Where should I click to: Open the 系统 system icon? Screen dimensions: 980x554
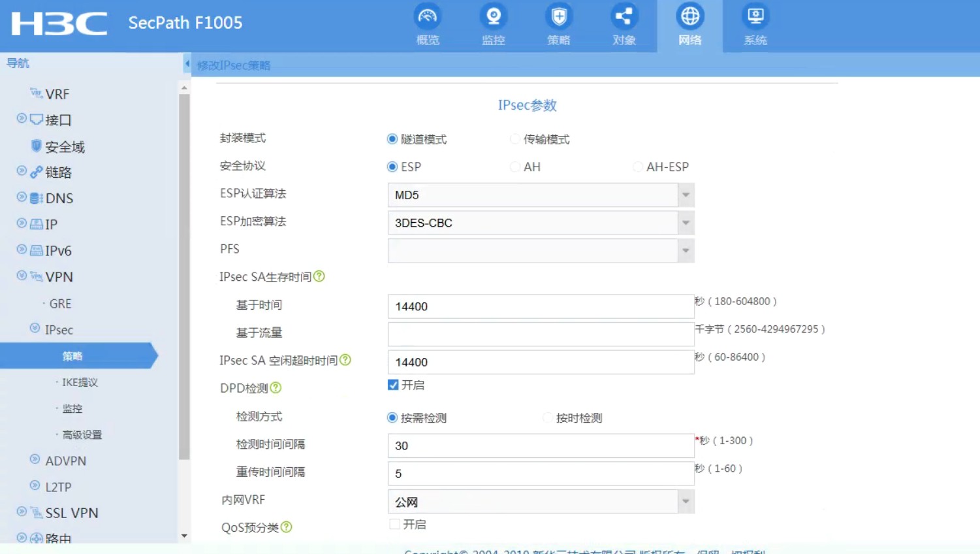pyautogui.click(x=755, y=16)
